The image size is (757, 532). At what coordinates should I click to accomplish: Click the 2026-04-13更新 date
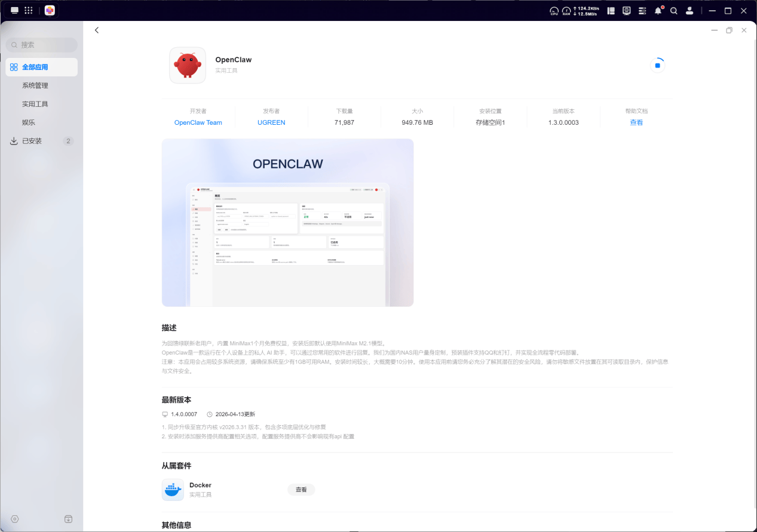(235, 414)
